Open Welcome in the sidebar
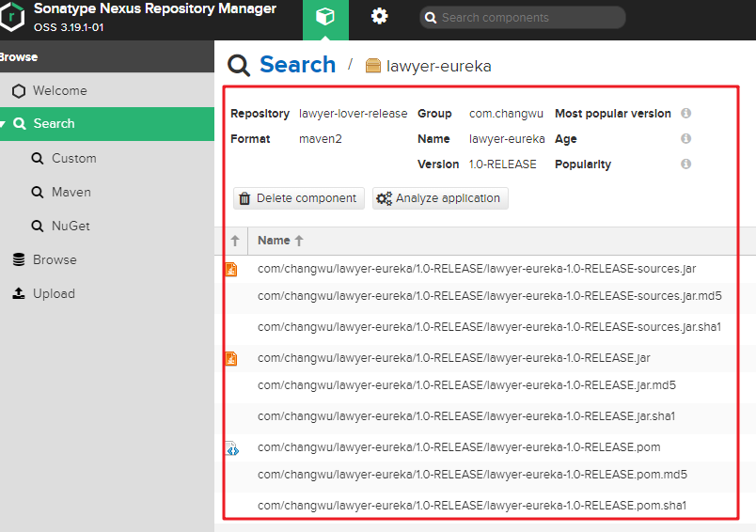 (59, 91)
